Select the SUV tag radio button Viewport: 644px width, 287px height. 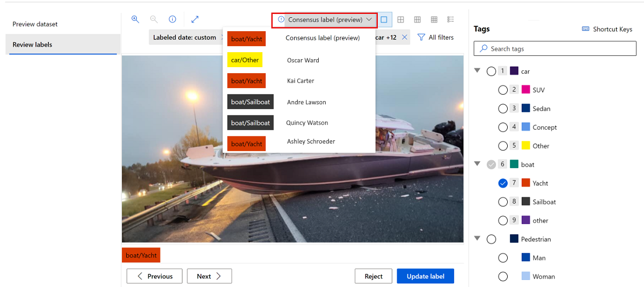click(x=503, y=90)
